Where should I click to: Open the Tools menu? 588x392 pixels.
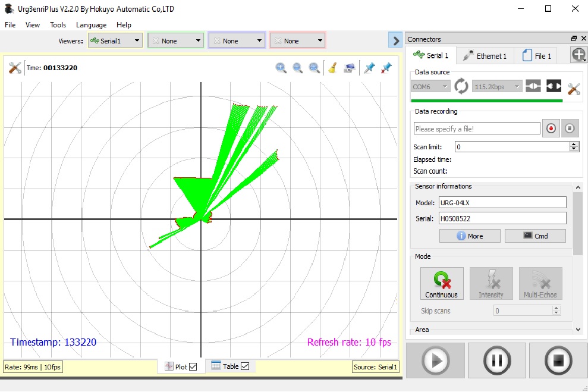[x=58, y=25]
